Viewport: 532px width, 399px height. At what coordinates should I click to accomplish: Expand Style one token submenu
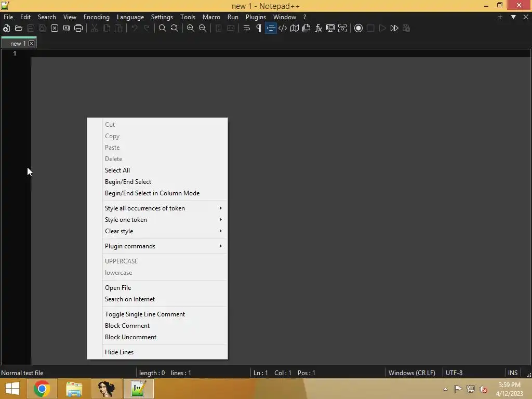pos(157,220)
